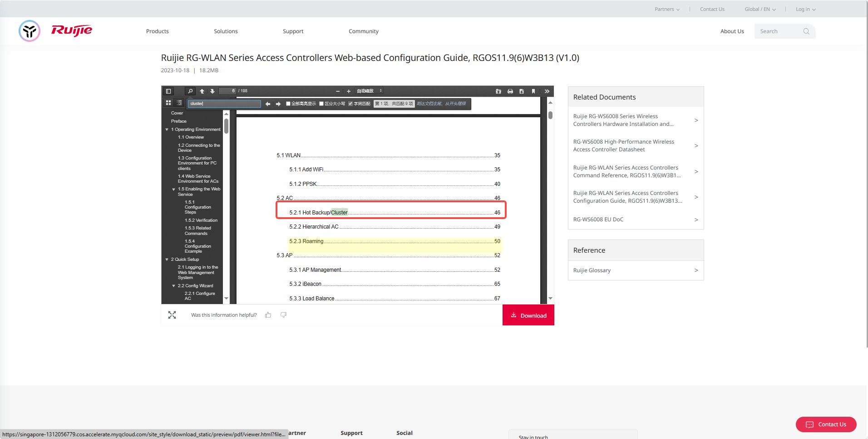Enter fullscreen with the expand icon
Image resolution: width=868 pixels, height=439 pixels.
point(172,315)
